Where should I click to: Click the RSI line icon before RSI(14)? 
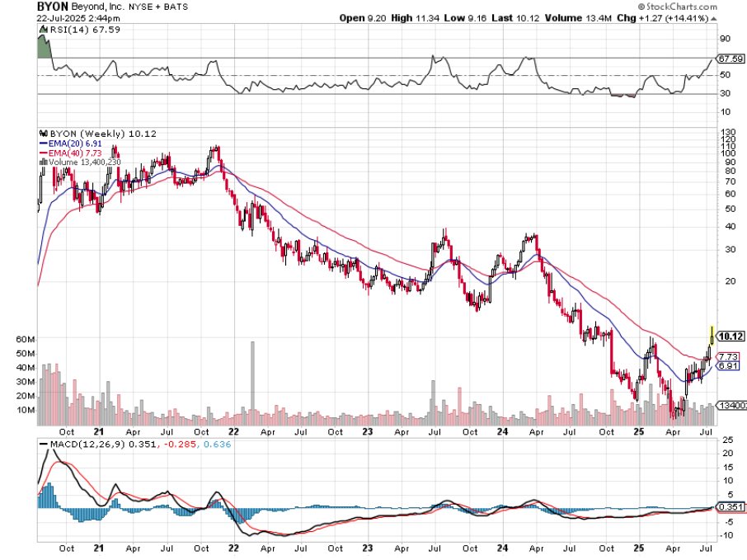tap(44, 30)
